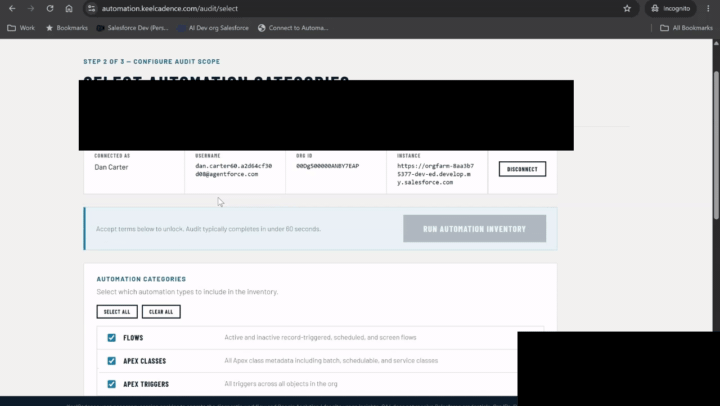Click the scrollbar up arrow
Screen dimensions: 720x406
(716, 43)
